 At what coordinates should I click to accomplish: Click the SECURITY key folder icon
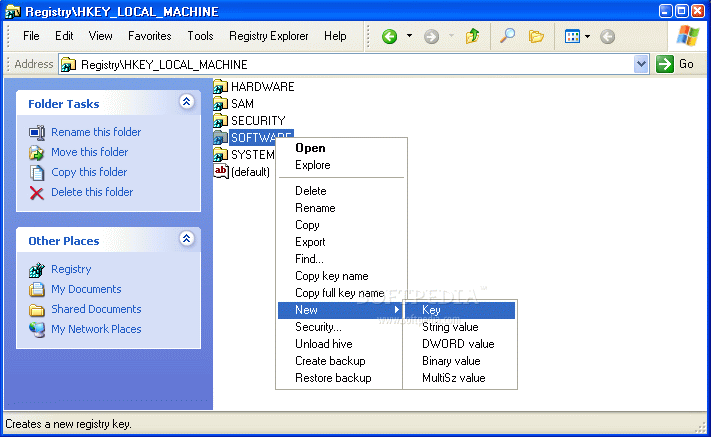click(x=220, y=121)
